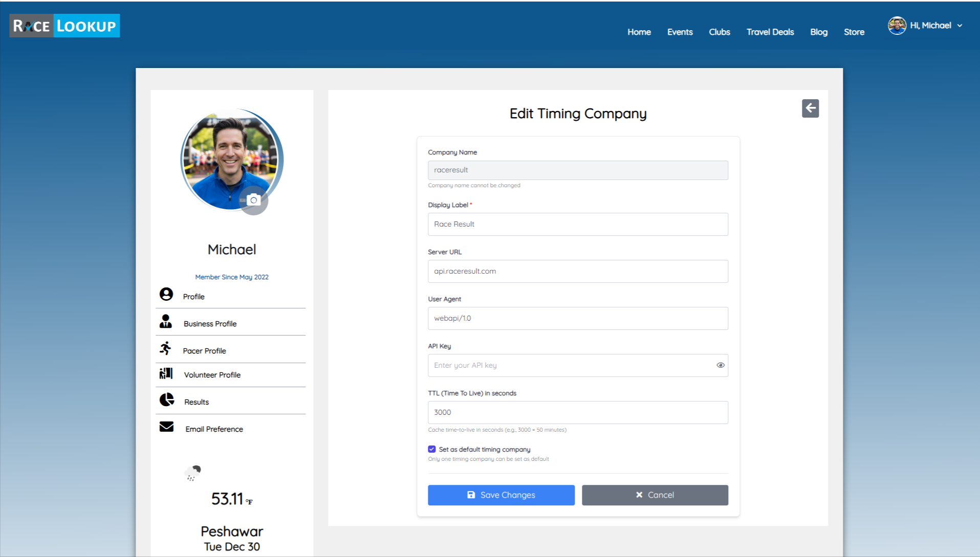This screenshot has height=557, width=980.
Task: Click the Business Profile icon
Action: pyautogui.click(x=166, y=321)
